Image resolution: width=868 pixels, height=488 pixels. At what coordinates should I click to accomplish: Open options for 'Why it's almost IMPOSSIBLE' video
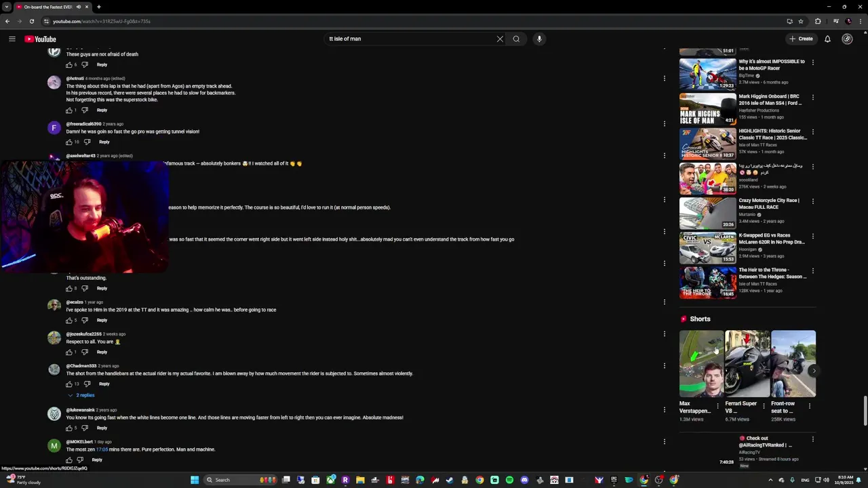(x=813, y=62)
